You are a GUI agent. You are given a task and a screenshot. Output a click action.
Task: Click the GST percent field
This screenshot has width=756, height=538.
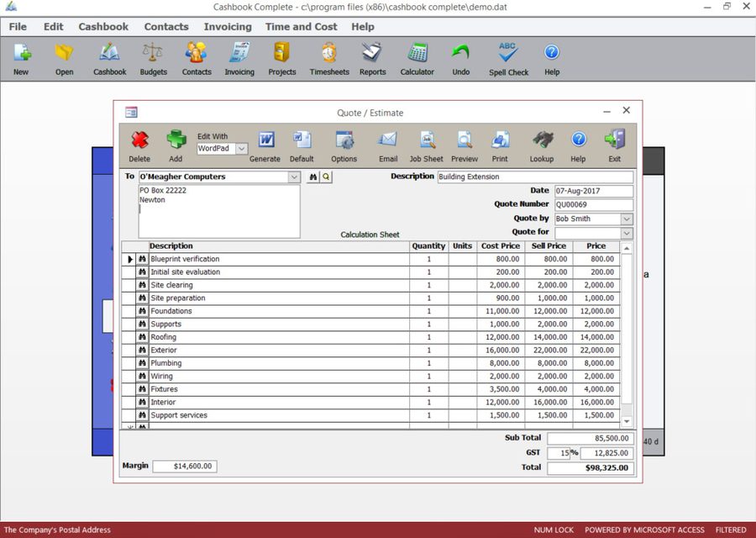(559, 453)
